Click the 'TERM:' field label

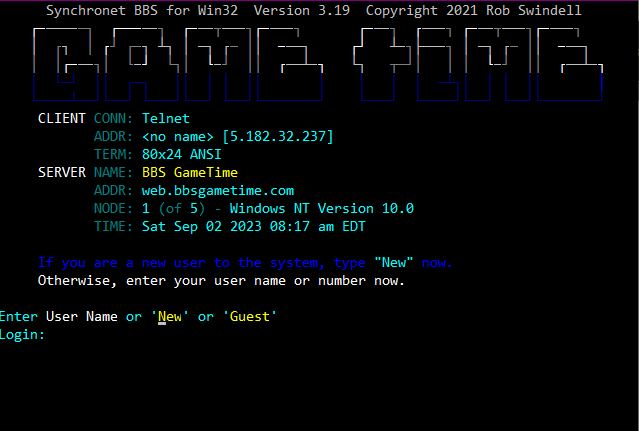pyautogui.click(x=113, y=154)
